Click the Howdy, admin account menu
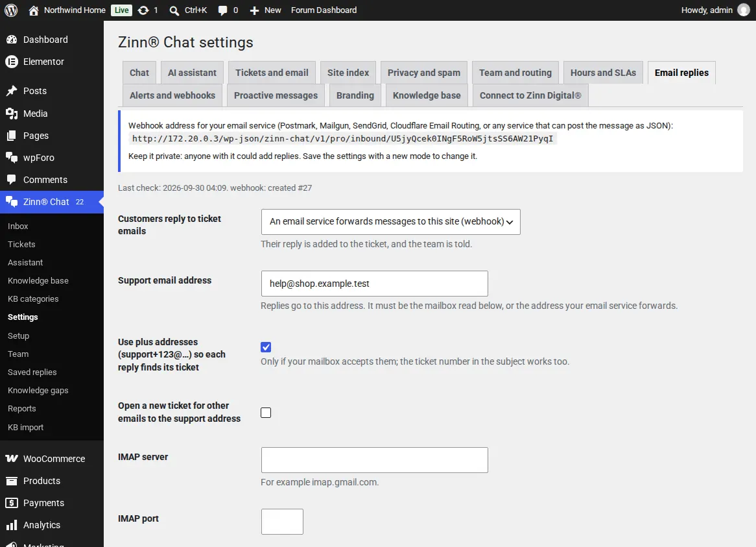Screen dimensions: 756x547 tap(716, 10)
